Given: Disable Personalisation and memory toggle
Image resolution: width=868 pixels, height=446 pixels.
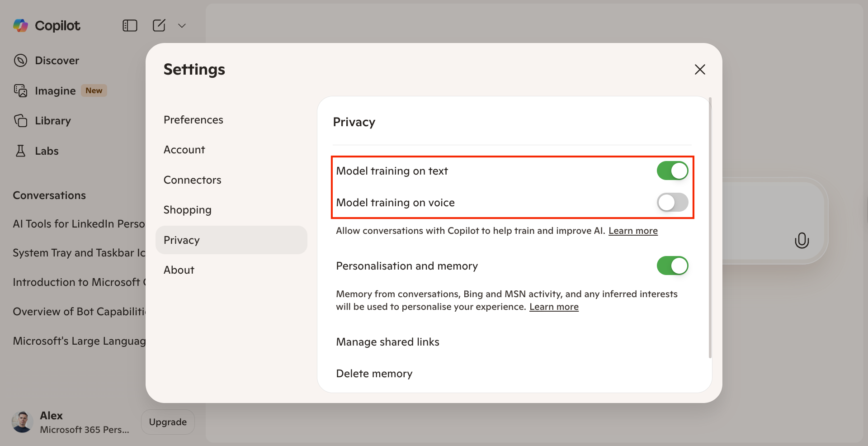Looking at the screenshot, I should tap(672, 266).
